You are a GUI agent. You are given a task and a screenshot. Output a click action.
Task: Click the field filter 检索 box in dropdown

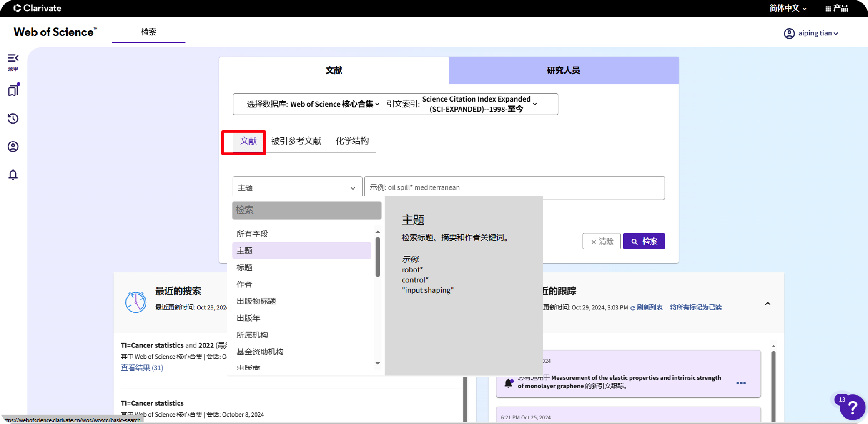pyautogui.click(x=307, y=210)
